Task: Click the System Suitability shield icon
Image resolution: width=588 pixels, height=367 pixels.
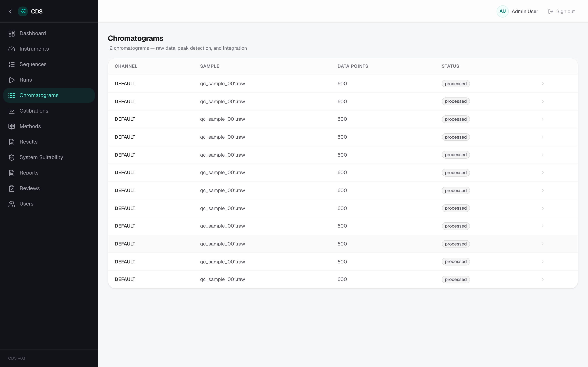Action: click(x=12, y=158)
